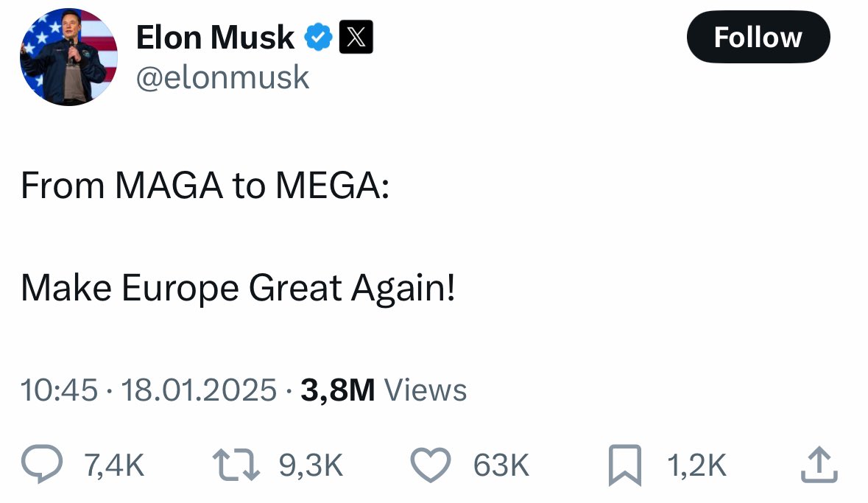This screenshot has width=868, height=503.
Task: Open Elon Musk's profile picture
Action: (x=68, y=57)
